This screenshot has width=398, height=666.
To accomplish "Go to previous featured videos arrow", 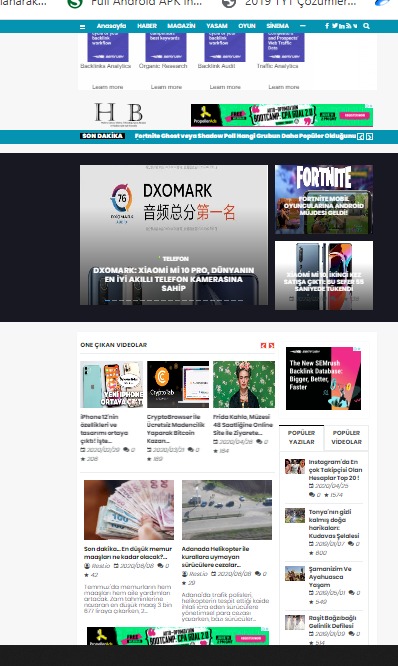I will click(x=263, y=345).
